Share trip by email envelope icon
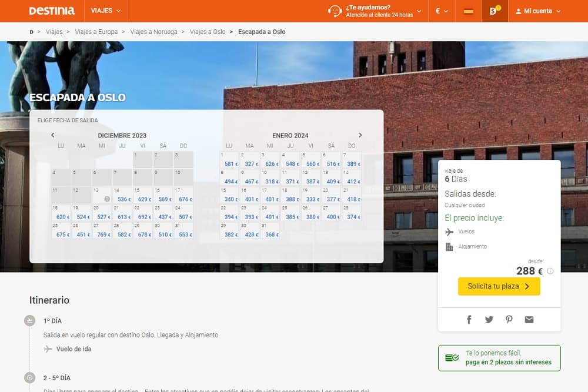 [529, 319]
